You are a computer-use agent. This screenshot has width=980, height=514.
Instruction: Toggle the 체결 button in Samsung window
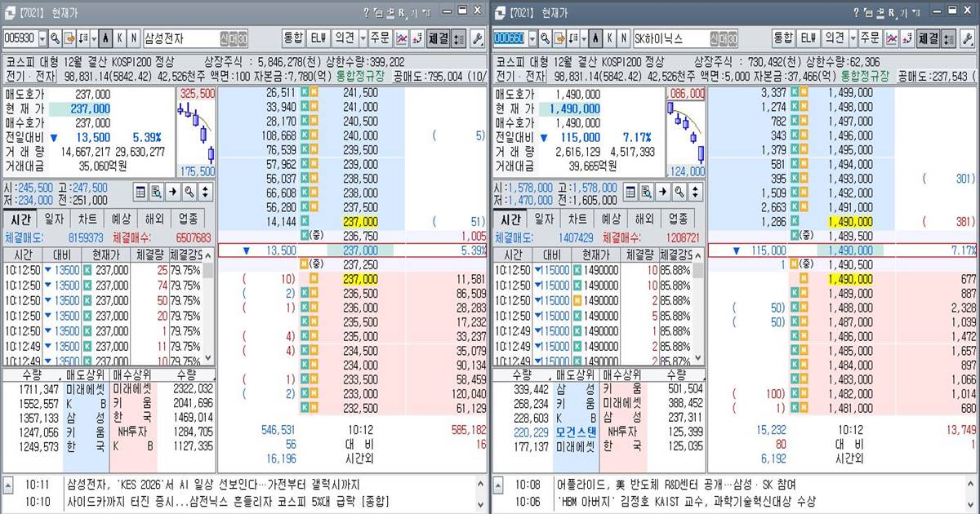pyautogui.click(x=439, y=38)
